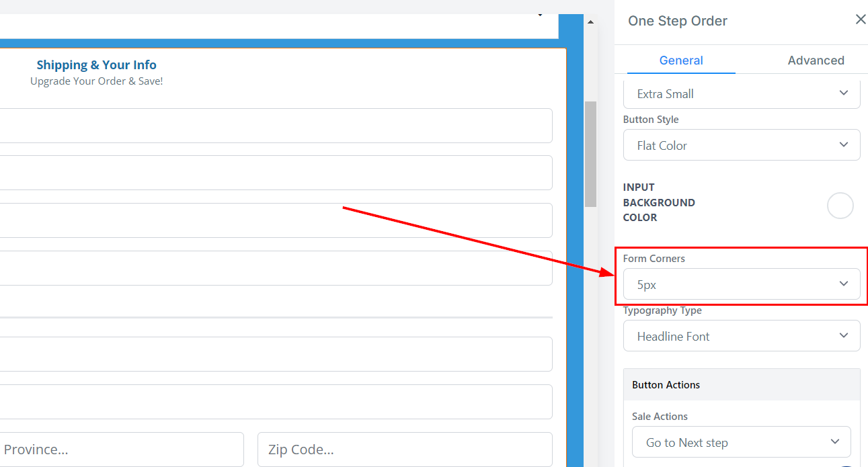
Task: Select the Upgrade Your Order & Save subheadline
Action: (96, 81)
